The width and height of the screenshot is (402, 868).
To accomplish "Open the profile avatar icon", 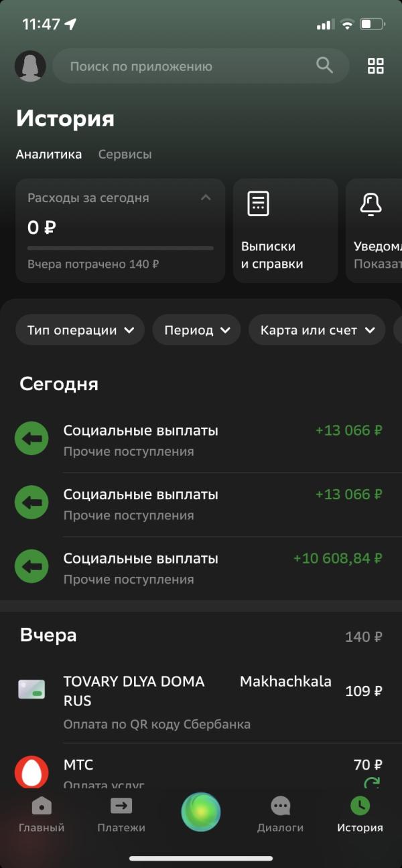I will click(30, 66).
